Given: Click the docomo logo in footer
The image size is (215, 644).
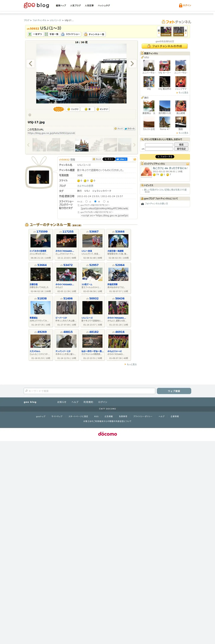Looking at the screenshot, I should click(107, 434).
